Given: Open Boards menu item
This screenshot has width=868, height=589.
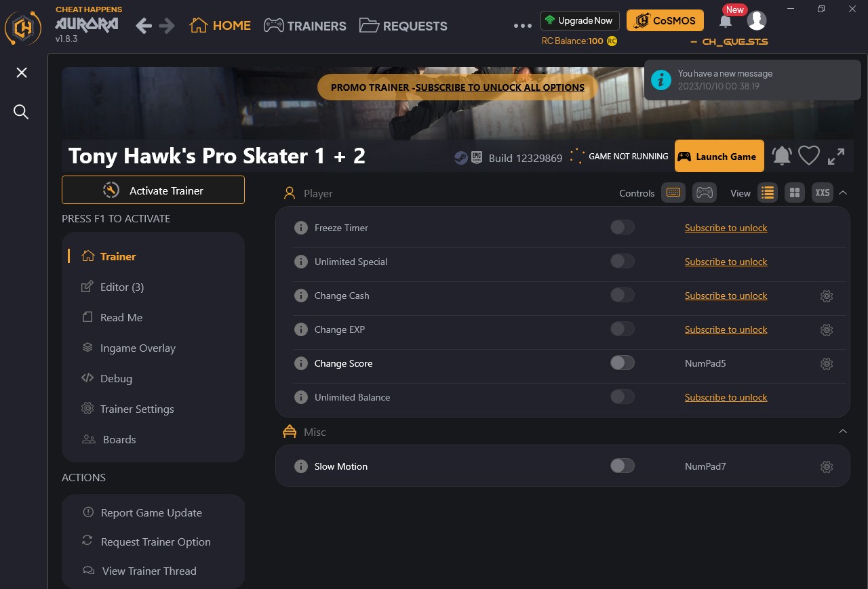Looking at the screenshot, I should point(109,439).
